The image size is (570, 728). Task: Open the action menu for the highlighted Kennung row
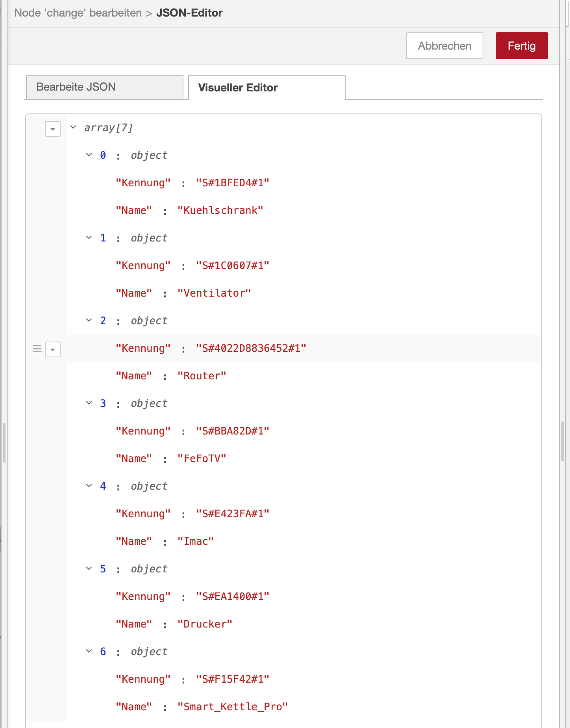[53, 349]
